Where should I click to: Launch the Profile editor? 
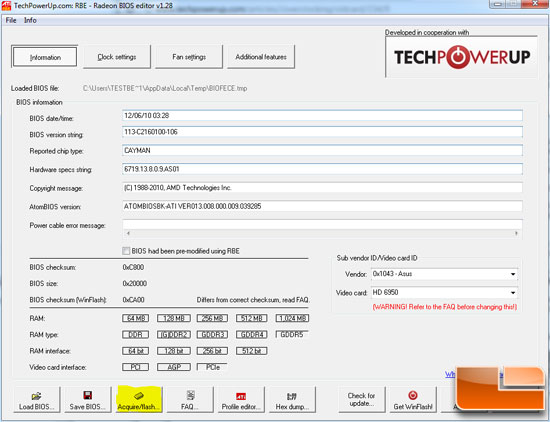241,400
